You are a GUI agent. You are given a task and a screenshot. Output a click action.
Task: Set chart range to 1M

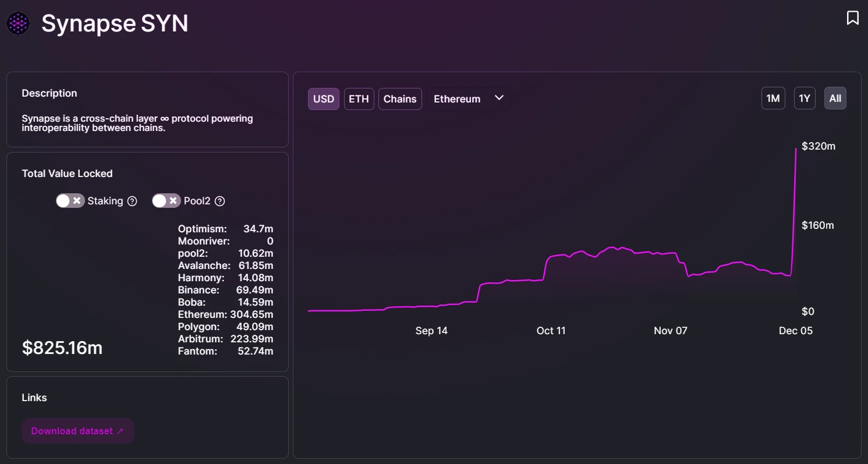coord(773,98)
